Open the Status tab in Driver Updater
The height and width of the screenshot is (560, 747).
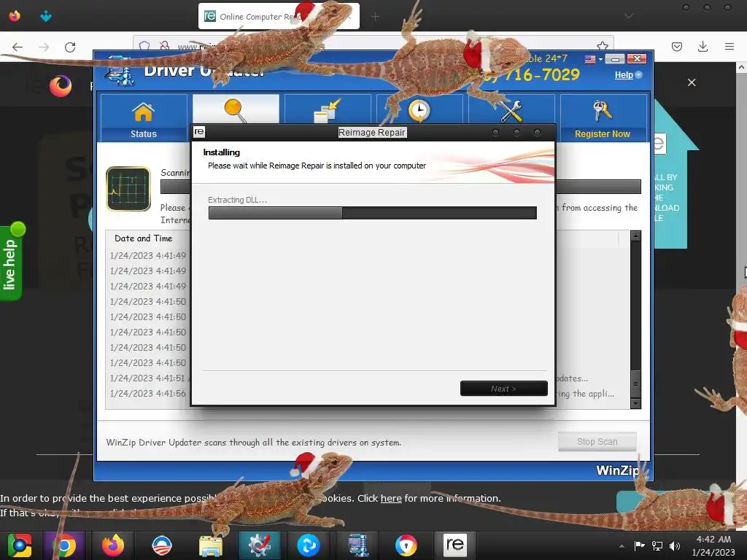(x=144, y=117)
